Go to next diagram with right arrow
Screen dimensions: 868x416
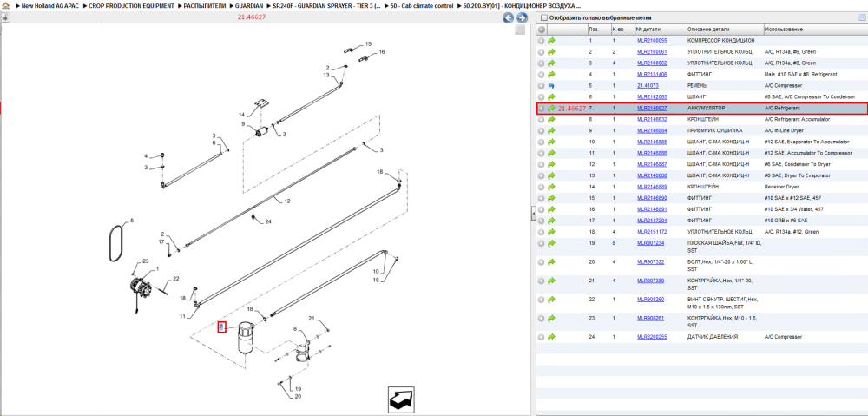tap(521, 17)
